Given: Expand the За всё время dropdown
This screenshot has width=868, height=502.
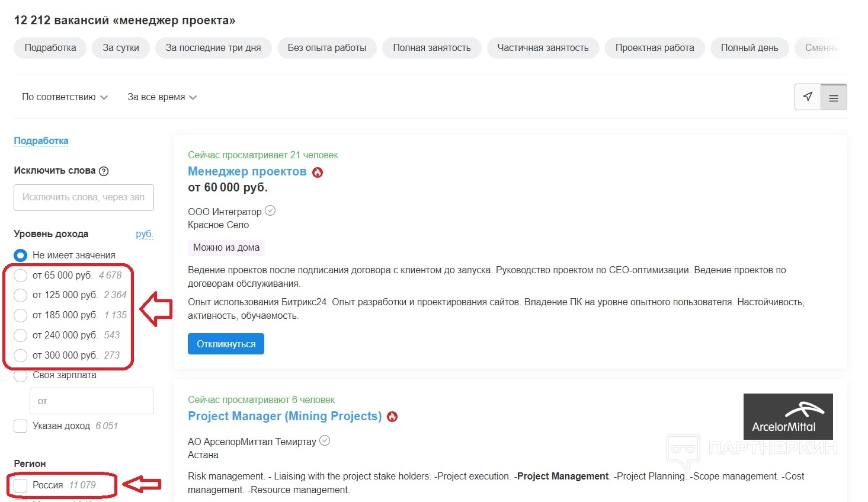Looking at the screenshot, I should coord(162,97).
